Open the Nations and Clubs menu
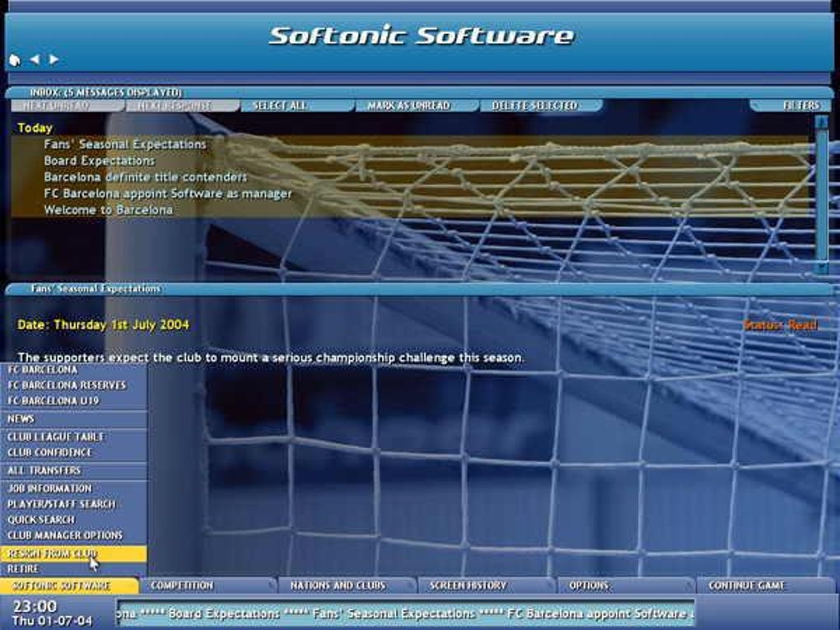Screen dimensions: 840x630 348,586
